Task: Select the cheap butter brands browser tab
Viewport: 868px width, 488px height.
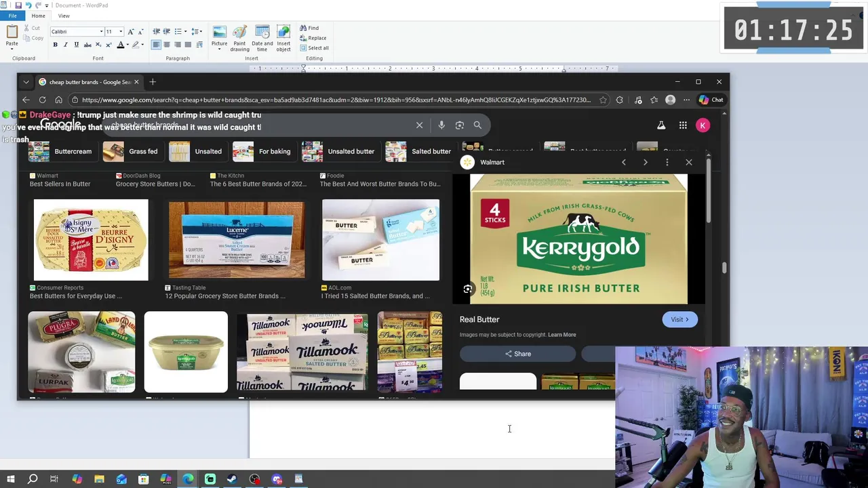Action: pyautogui.click(x=88, y=82)
